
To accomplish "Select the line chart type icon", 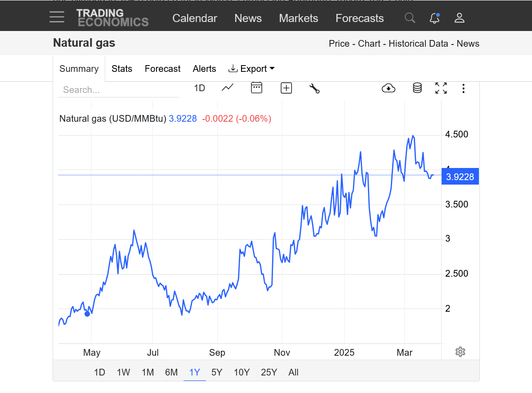I will [x=228, y=88].
